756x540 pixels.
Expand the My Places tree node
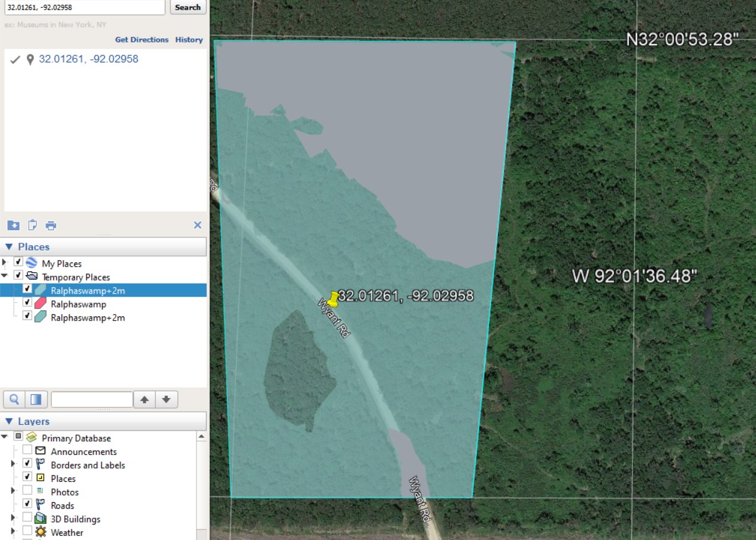(x=5, y=263)
